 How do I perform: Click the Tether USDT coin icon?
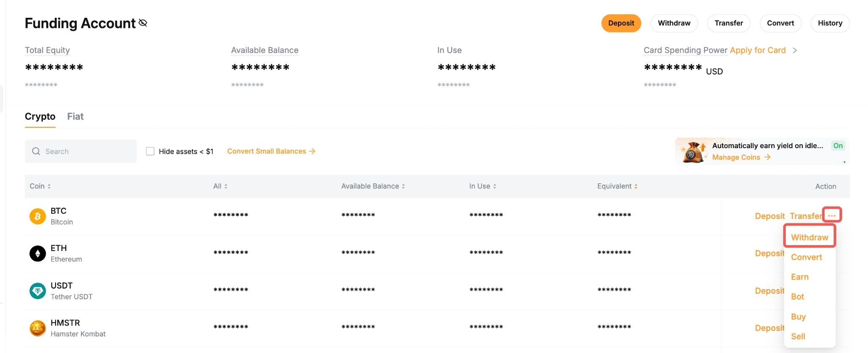pos(37,291)
